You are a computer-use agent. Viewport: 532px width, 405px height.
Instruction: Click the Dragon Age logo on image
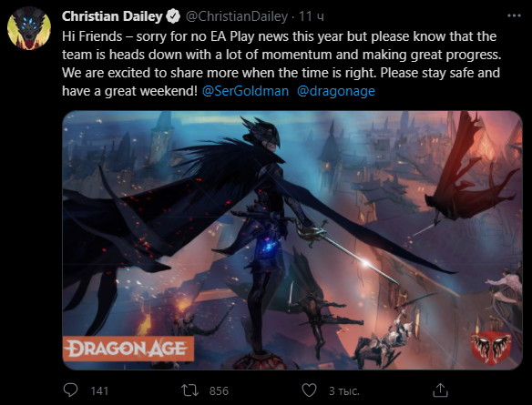coord(128,349)
